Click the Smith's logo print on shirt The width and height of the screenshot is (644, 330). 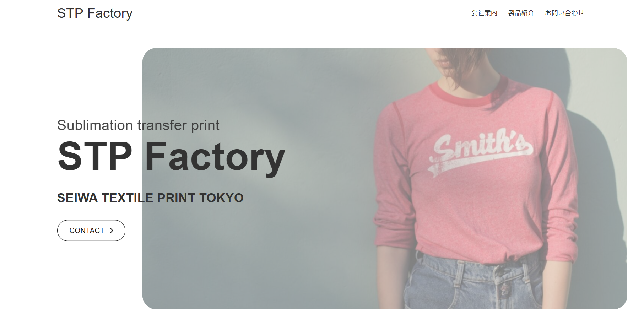[481, 151]
